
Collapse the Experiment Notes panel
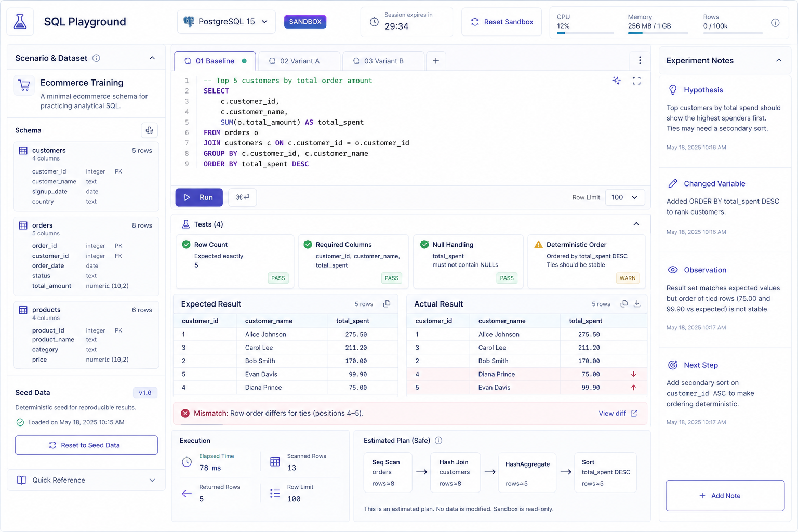point(779,60)
